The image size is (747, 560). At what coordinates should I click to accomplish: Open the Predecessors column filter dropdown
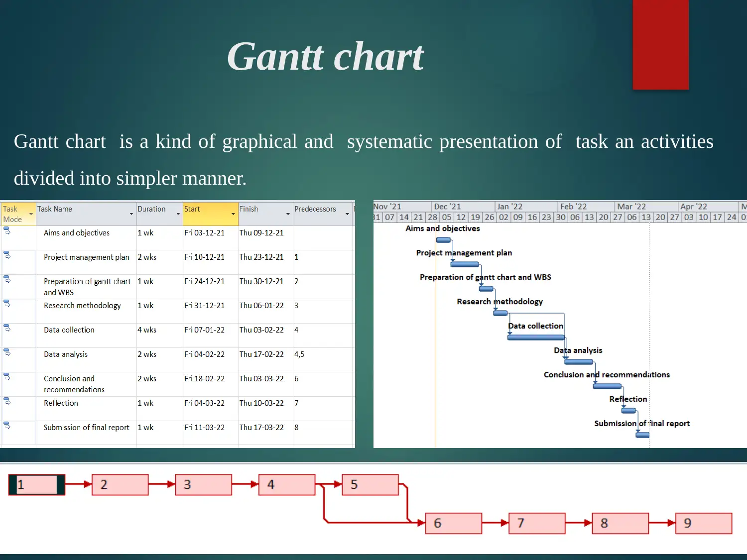click(x=347, y=214)
